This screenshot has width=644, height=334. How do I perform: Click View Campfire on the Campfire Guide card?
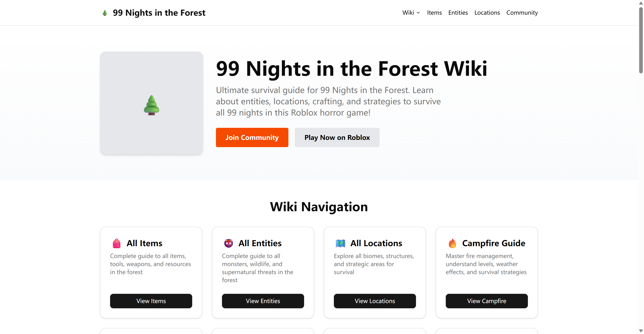(x=486, y=301)
